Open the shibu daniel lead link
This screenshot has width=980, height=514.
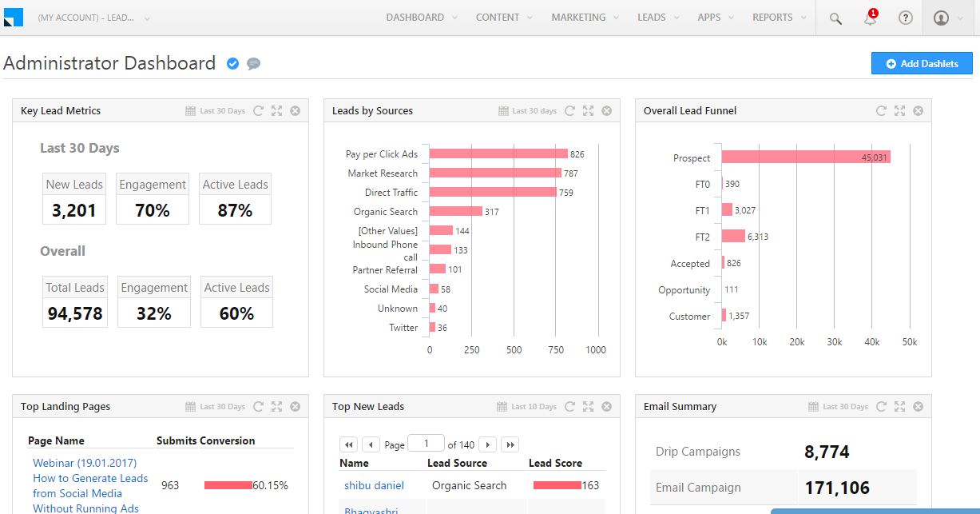374,485
